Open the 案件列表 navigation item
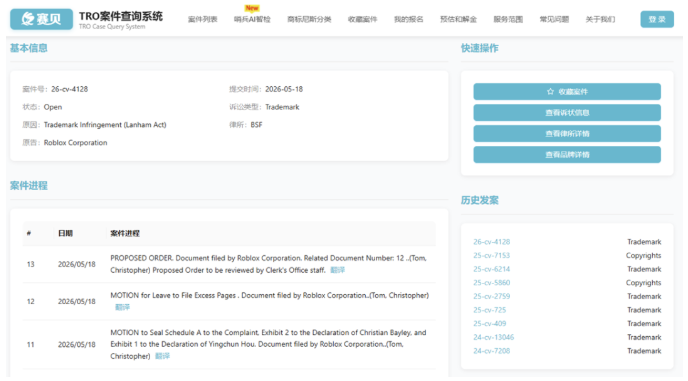Image resolution: width=688 pixels, height=381 pixels. pyautogui.click(x=203, y=19)
